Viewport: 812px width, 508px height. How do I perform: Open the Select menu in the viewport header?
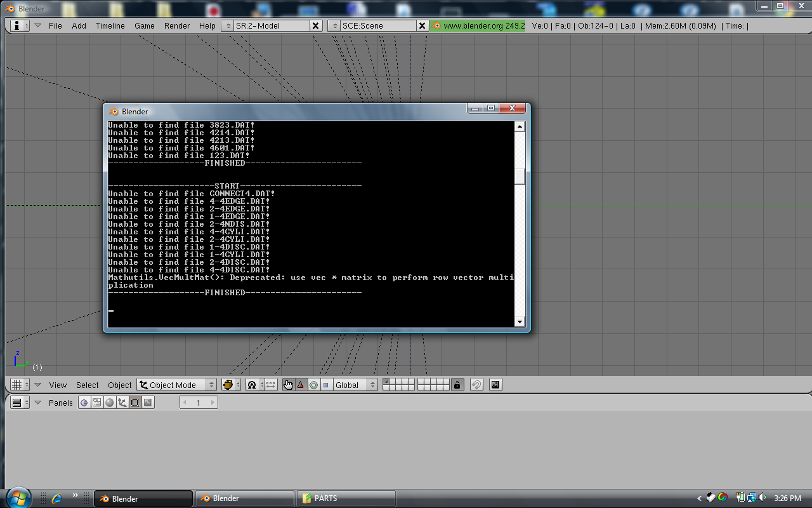[x=87, y=384]
